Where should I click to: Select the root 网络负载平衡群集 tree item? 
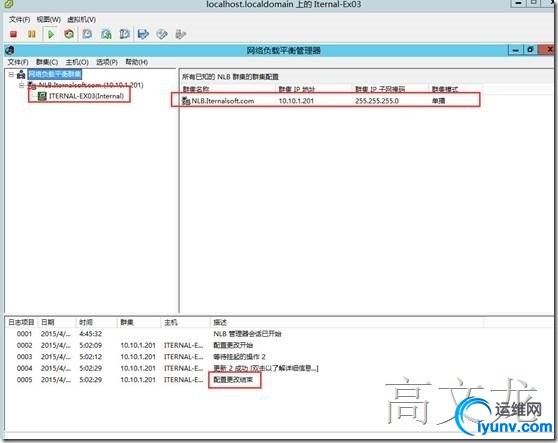54,74
